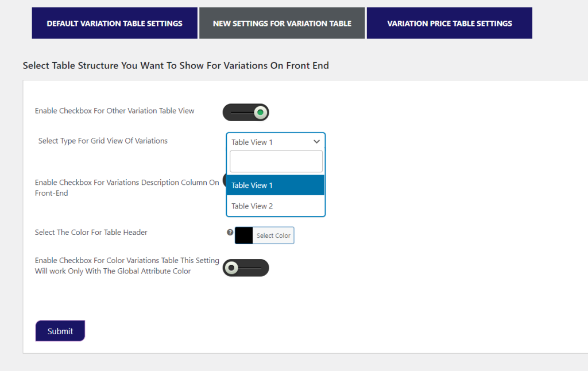Enable Color Variations Table toggle
This screenshot has width=588, height=371.
click(246, 268)
